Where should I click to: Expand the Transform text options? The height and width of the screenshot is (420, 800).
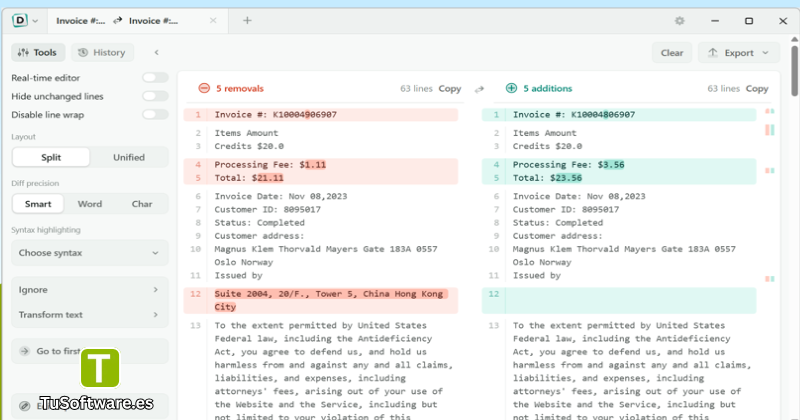90,314
